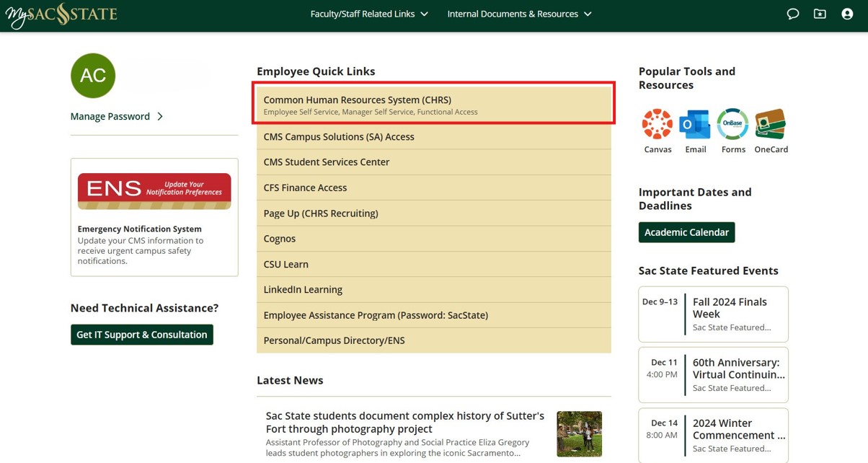Open the Canvas tool icon
Viewport: 868px width, 463px height.
coord(657,124)
